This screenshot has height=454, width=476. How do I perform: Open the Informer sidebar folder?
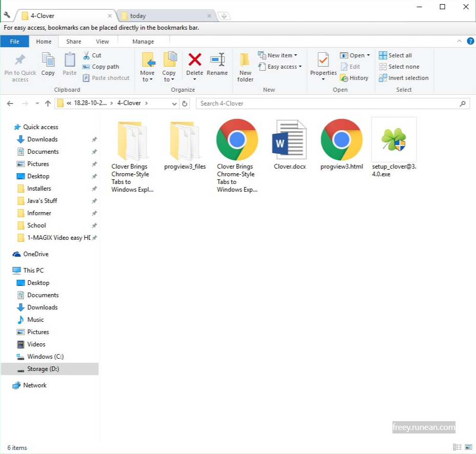point(39,213)
